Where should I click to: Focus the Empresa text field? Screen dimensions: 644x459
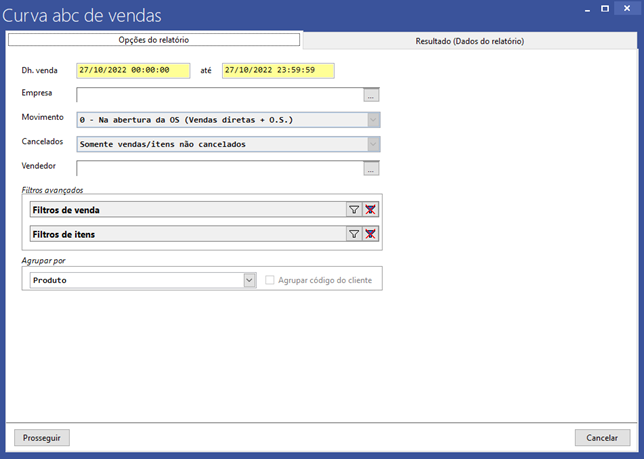pos(219,96)
